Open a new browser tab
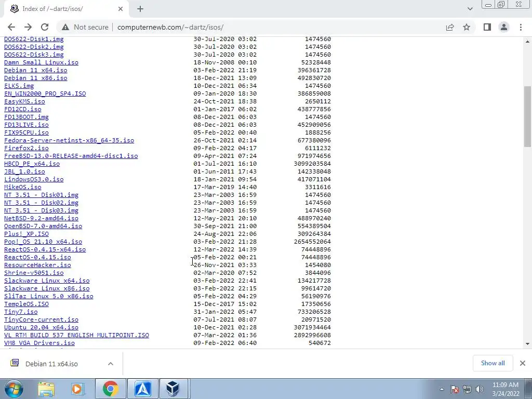 click(x=140, y=9)
